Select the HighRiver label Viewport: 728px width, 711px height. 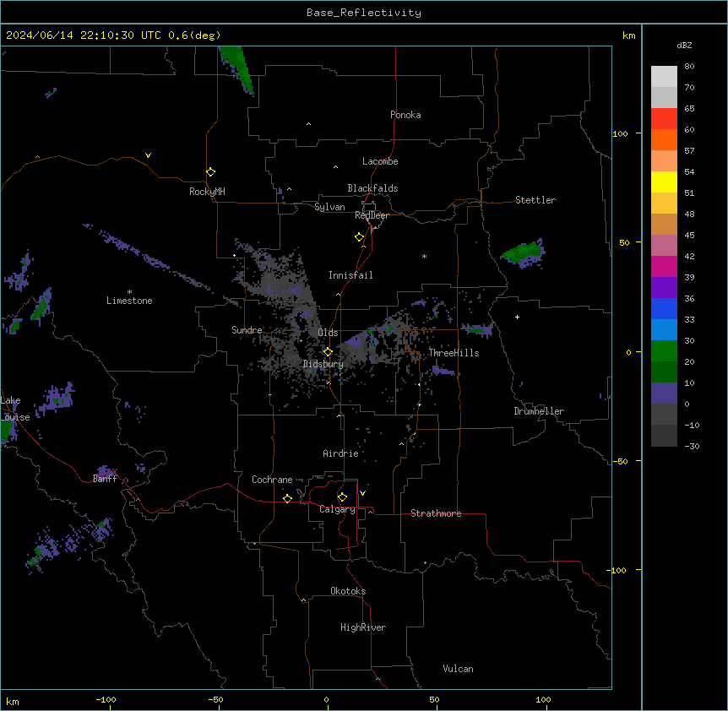click(363, 627)
